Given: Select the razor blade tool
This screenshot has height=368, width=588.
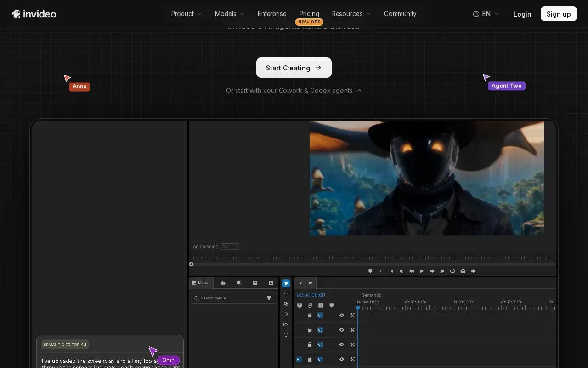Looking at the screenshot, I should pyautogui.click(x=286, y=304).
